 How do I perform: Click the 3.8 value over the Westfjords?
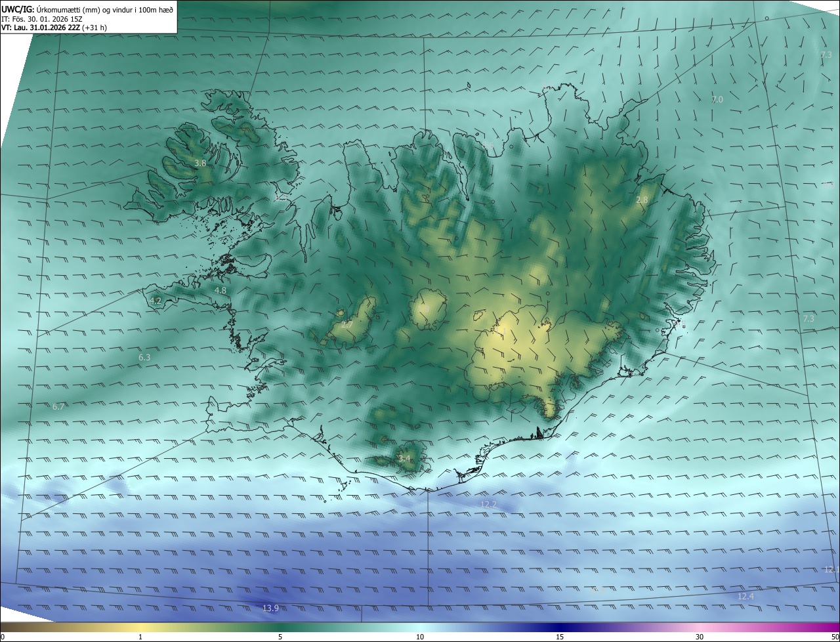click(x=201, y=163)
